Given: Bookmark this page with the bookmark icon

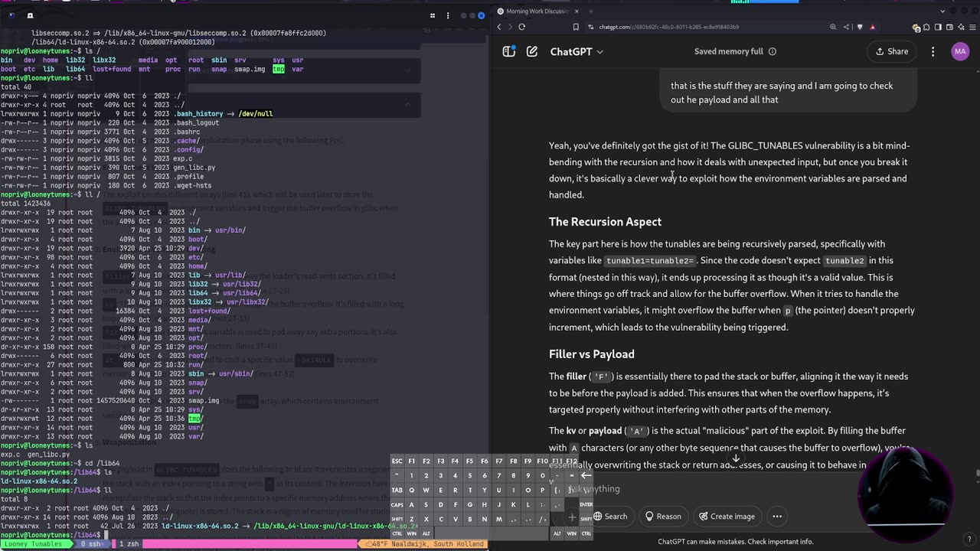Looking at the screenshot, I should [576, 27].
